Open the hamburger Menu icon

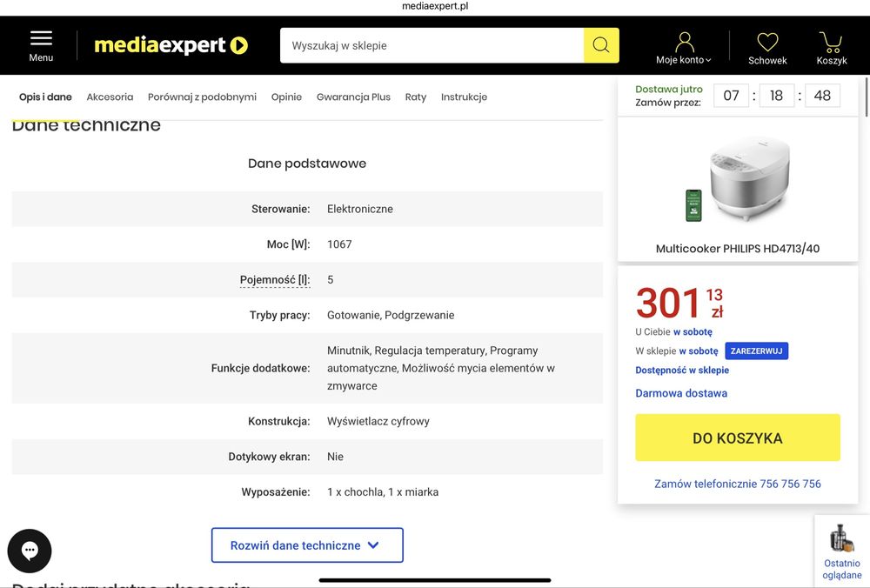click(41, 39)
